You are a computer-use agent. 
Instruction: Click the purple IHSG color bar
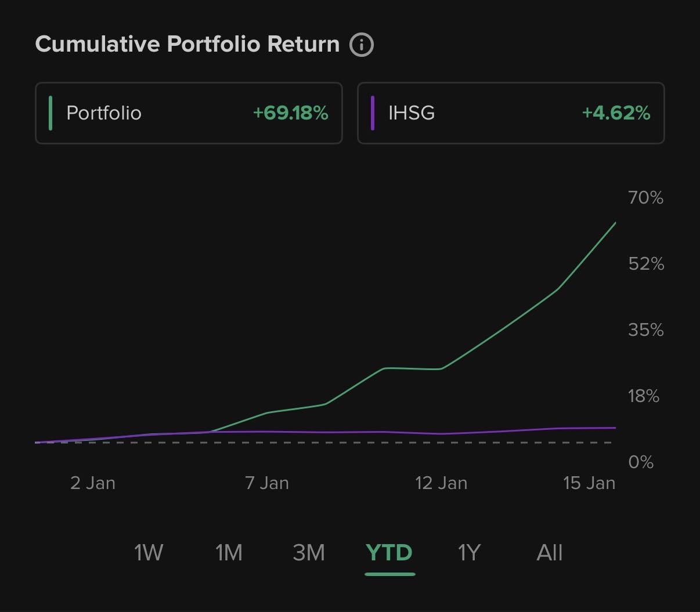click(x=373, y=113)
